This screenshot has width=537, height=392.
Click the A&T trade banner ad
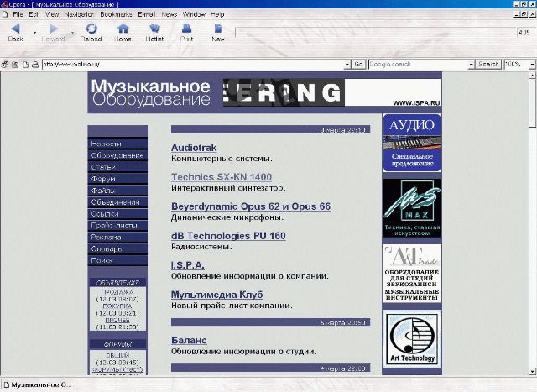(x=412, y=274)
